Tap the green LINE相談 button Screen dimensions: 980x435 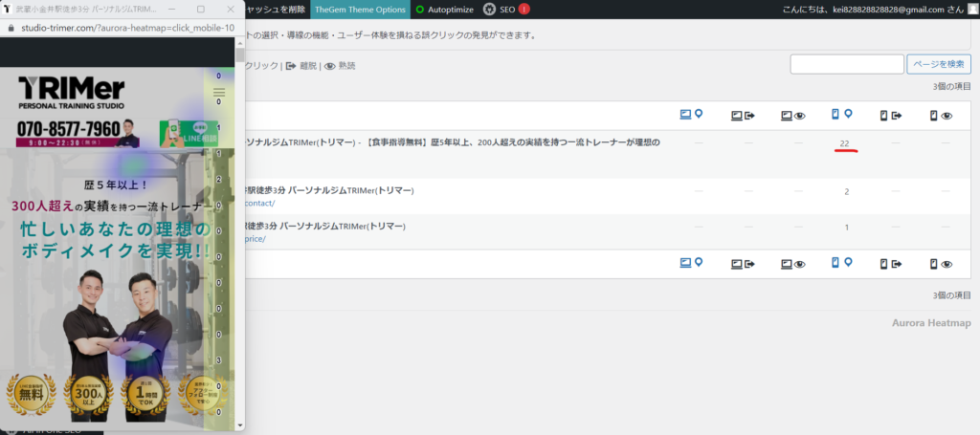pyautogui.click(x=189, y=133)
